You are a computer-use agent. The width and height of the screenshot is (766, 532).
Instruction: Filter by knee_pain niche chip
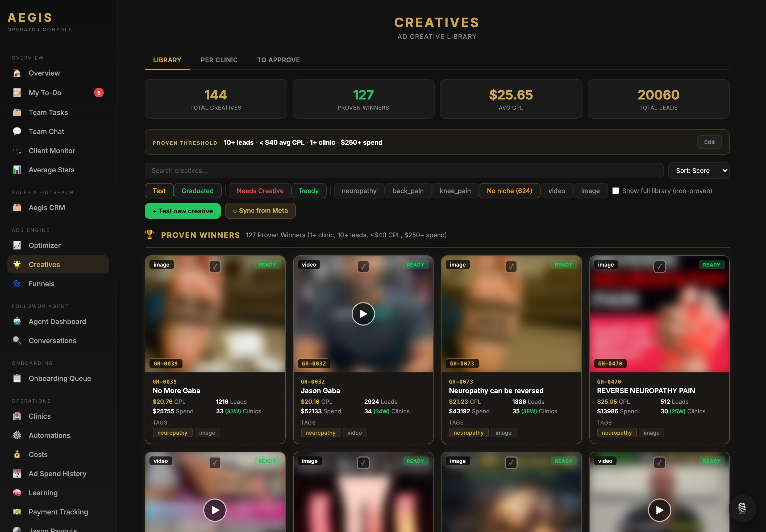coord(455,191)
